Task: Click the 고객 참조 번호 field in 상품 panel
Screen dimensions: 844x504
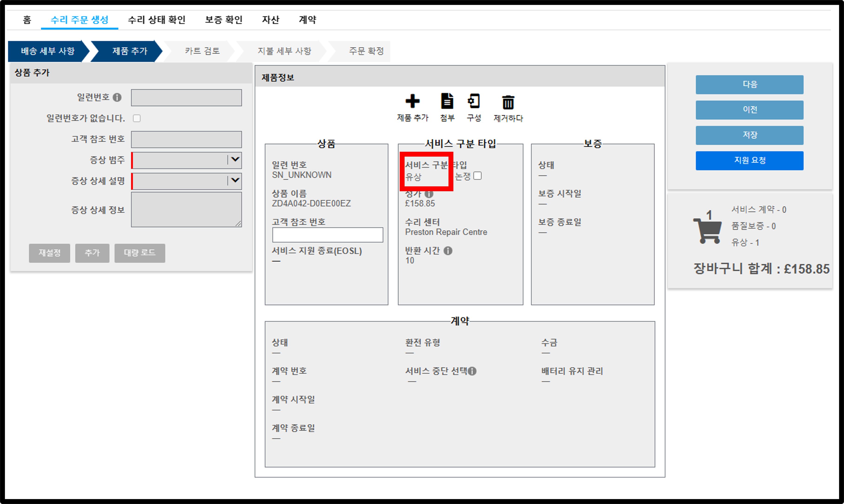Action: point(328,235)
